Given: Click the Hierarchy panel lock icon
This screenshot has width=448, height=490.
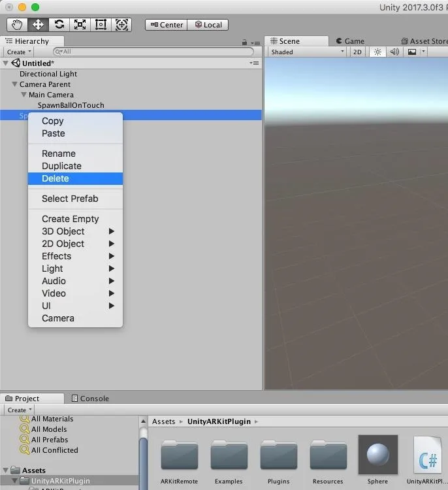Looking at the screenshot, I should click(x=244, y=42).
